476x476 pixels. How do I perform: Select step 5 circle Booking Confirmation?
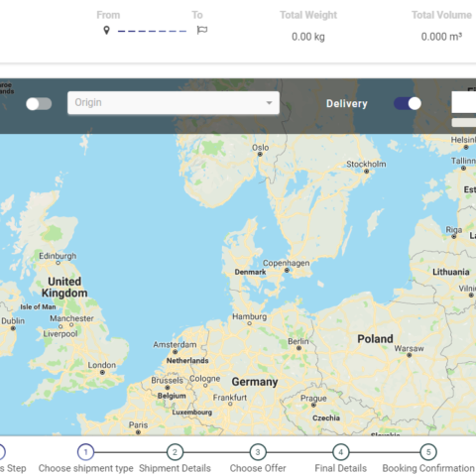428,452
